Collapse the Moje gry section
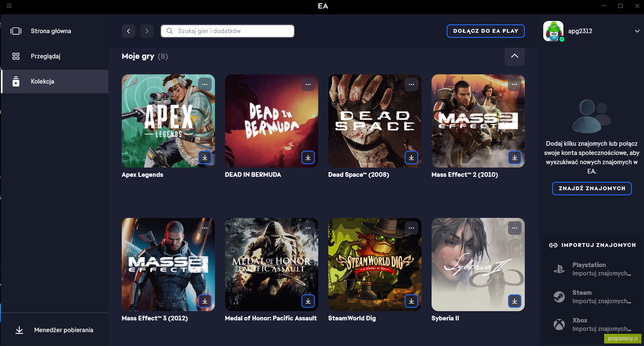 (515, 56)
